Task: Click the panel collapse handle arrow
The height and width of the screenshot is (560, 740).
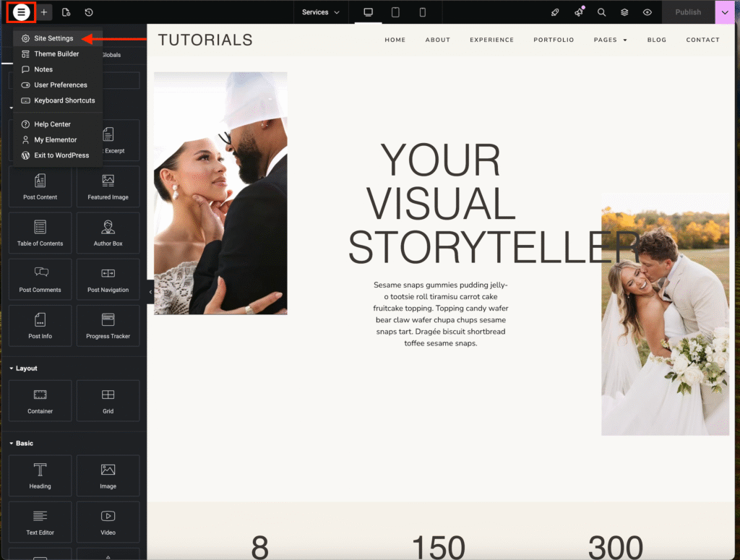Action: coord(150,291)
